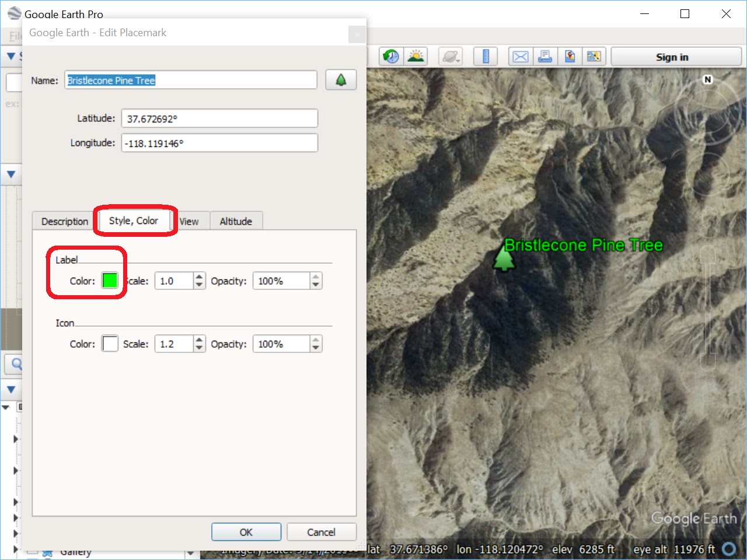Click the N compass north indicator
747x560 pixels.
point(708,79)
